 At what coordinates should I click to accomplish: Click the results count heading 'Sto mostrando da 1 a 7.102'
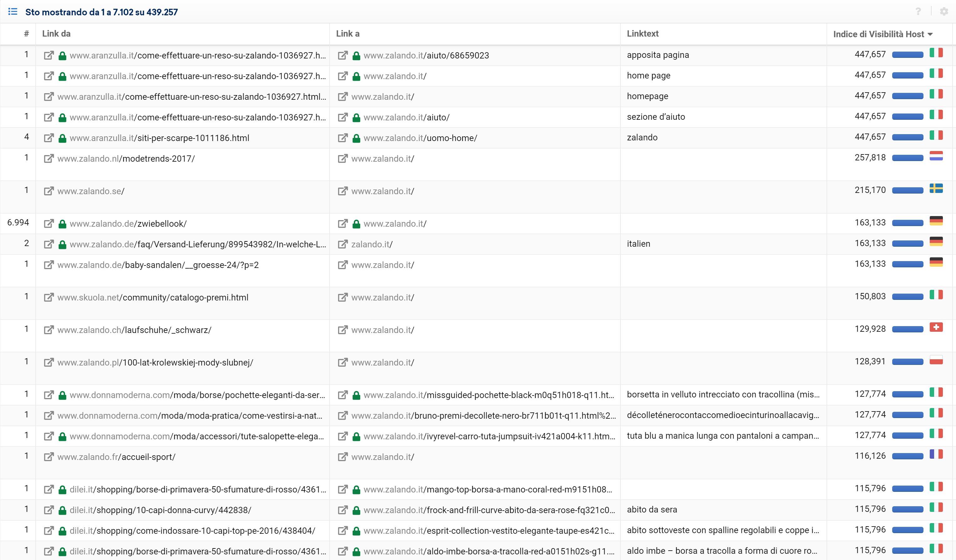(101, 12)
